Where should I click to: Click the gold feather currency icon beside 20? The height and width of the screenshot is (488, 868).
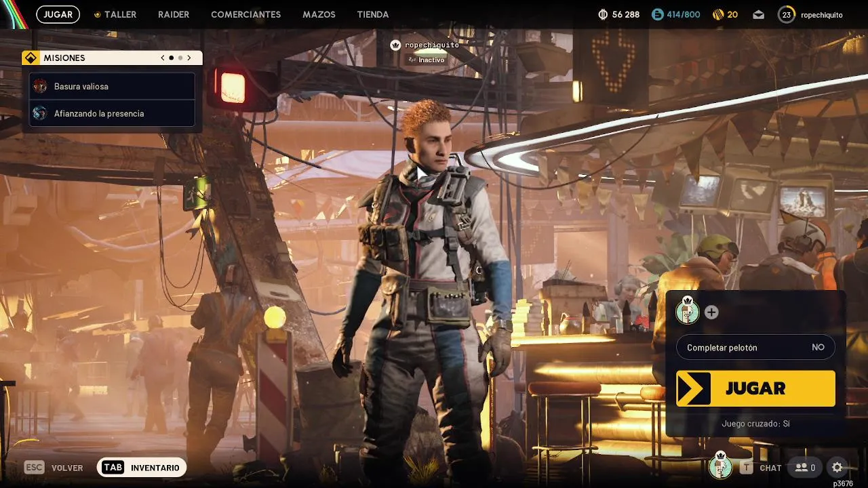coord(718,14)
